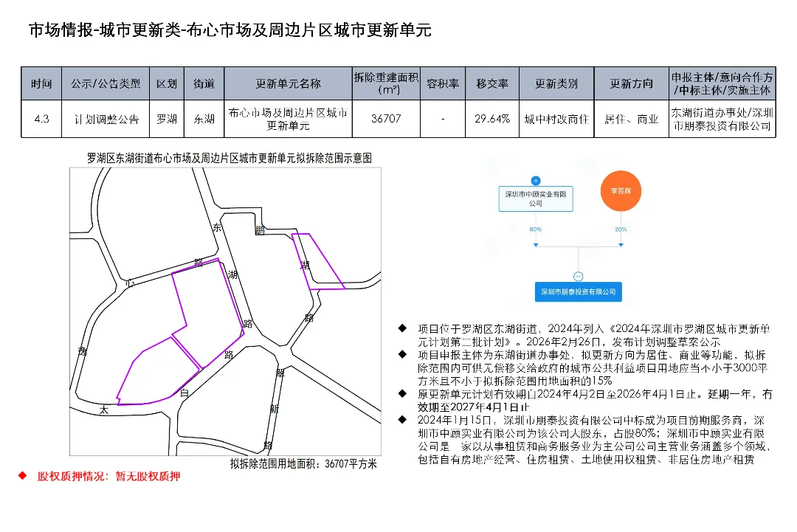Select the 居住、商业 cell
Viewport: 797px width, 532px height.
631,119
